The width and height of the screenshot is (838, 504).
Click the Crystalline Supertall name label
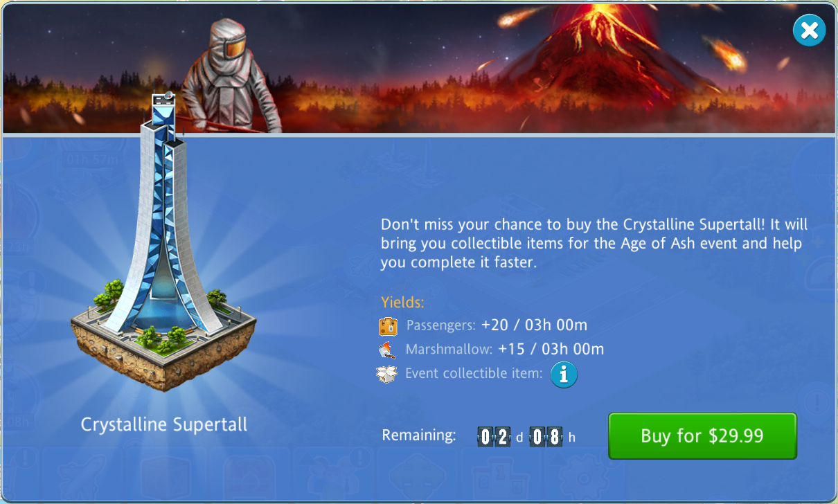164,424
